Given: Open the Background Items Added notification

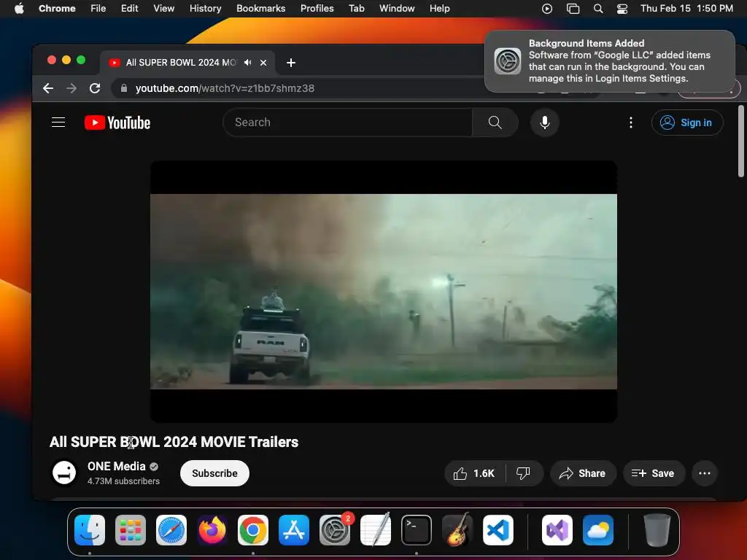Looking at the screenshot, I should pyautogui.click(x=610, y=61).
